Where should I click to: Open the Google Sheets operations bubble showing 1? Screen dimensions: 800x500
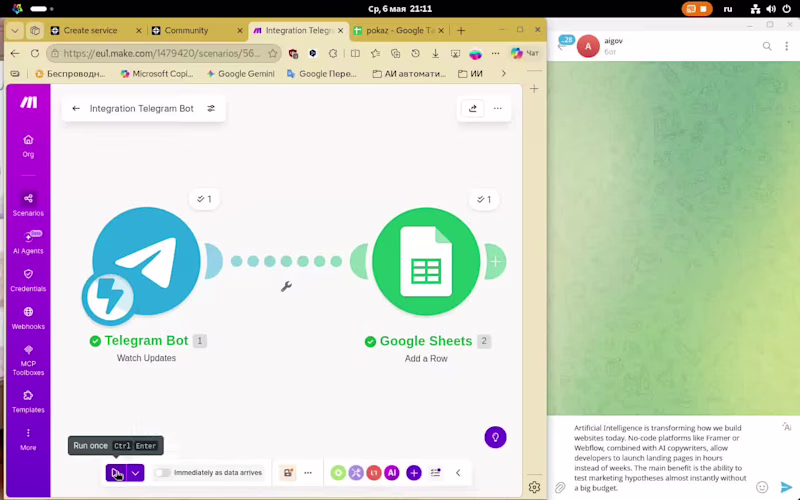[x=484, y=199]
